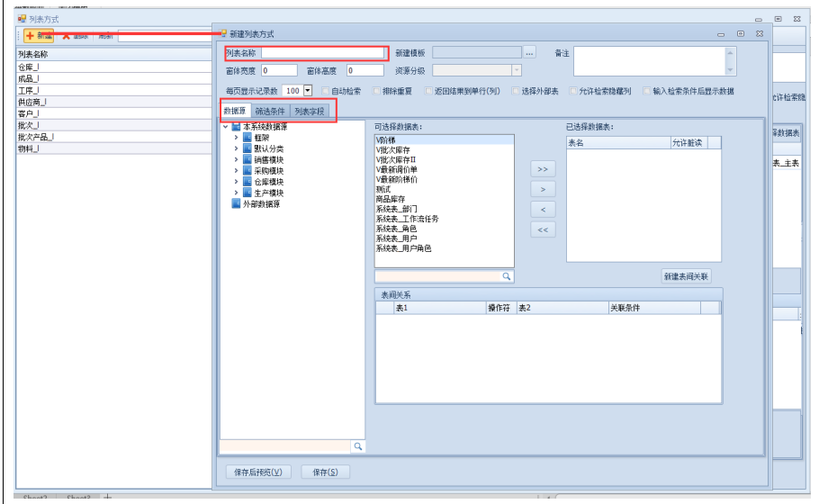The image size is (819, 504).
Task: Expand the 销售模块 tree node
Action: point(236,159)
